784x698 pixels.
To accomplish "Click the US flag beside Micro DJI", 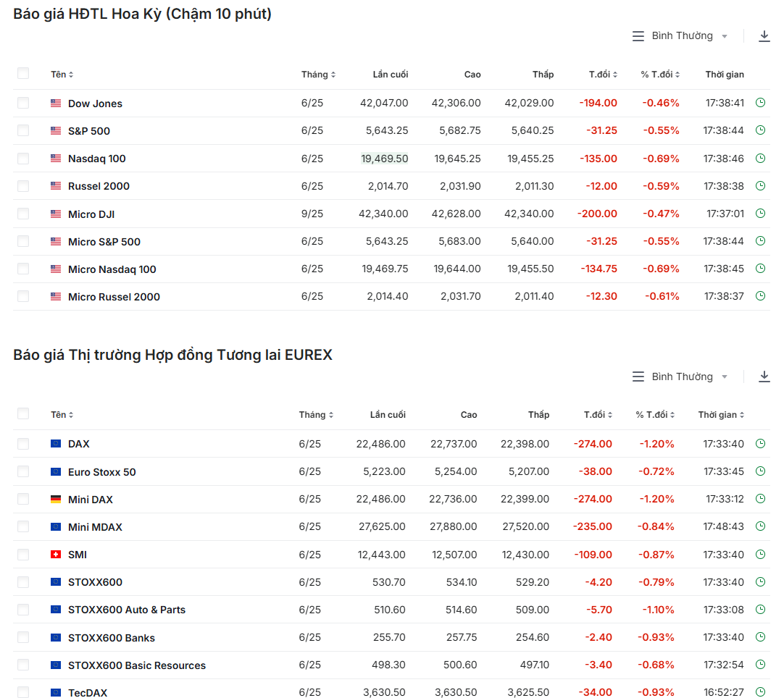I will click(56, 214).
